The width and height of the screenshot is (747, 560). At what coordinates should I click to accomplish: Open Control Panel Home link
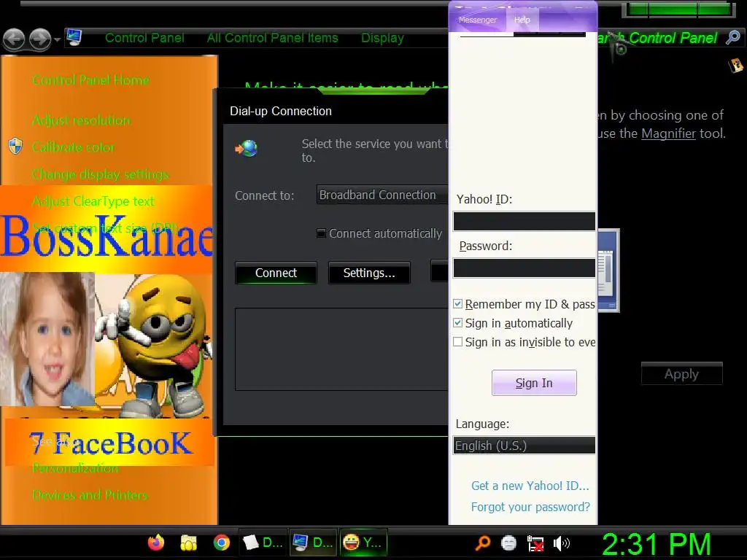(91, 80)
